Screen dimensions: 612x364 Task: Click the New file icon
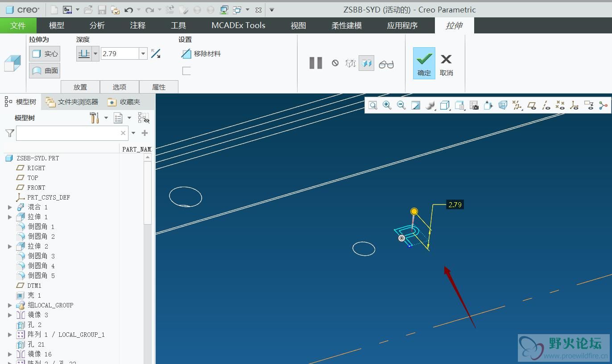(x=54, y=9)
